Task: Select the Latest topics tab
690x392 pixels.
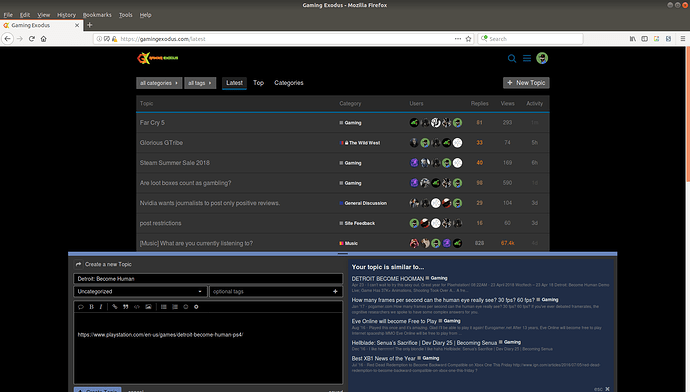Action: [x=234, y=83]
